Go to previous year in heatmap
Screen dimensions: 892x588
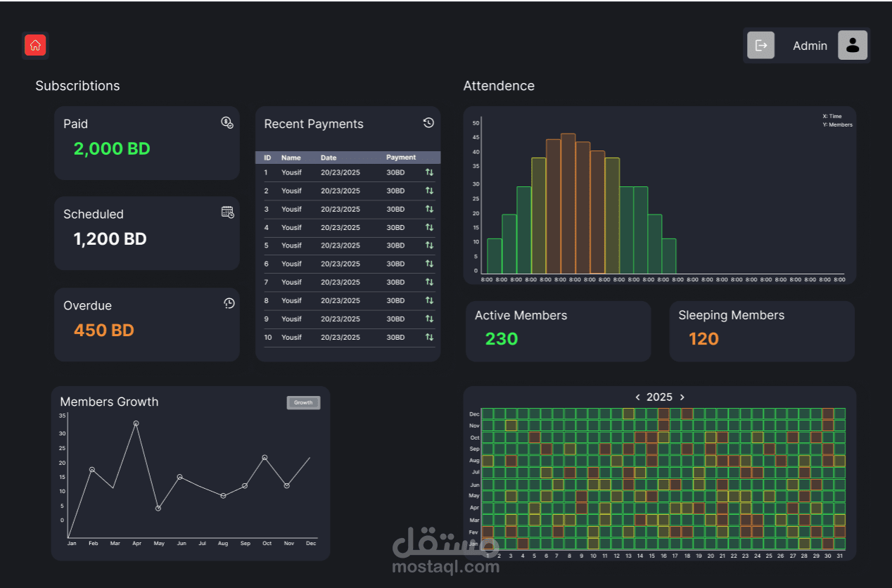click(x=637, y=397)
